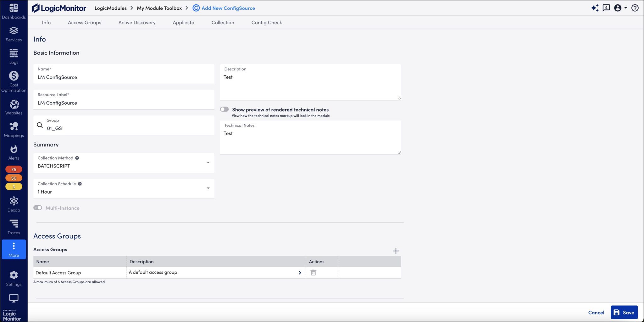The image size is (644, 322).
Task: Open the Collection Schedule dropdown
Action: pos(124,188)
